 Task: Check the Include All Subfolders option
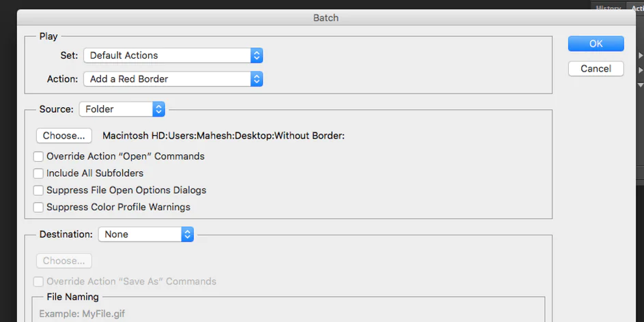(39, 173)
